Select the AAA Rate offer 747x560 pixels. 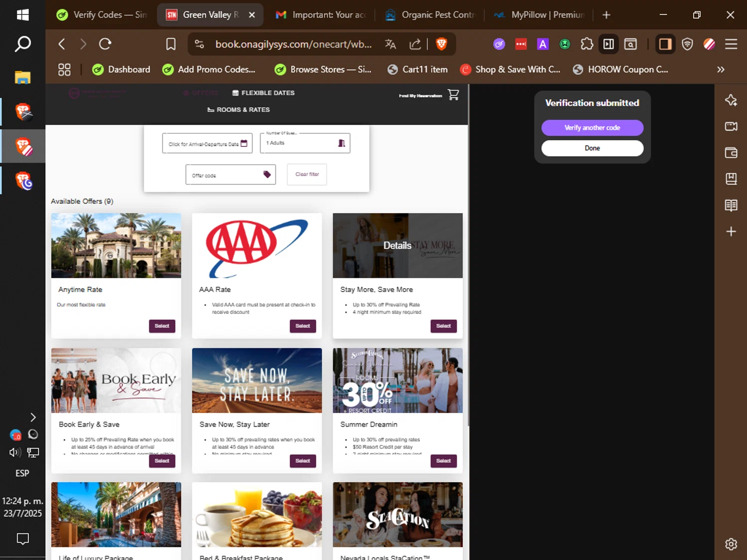[303, 326]
